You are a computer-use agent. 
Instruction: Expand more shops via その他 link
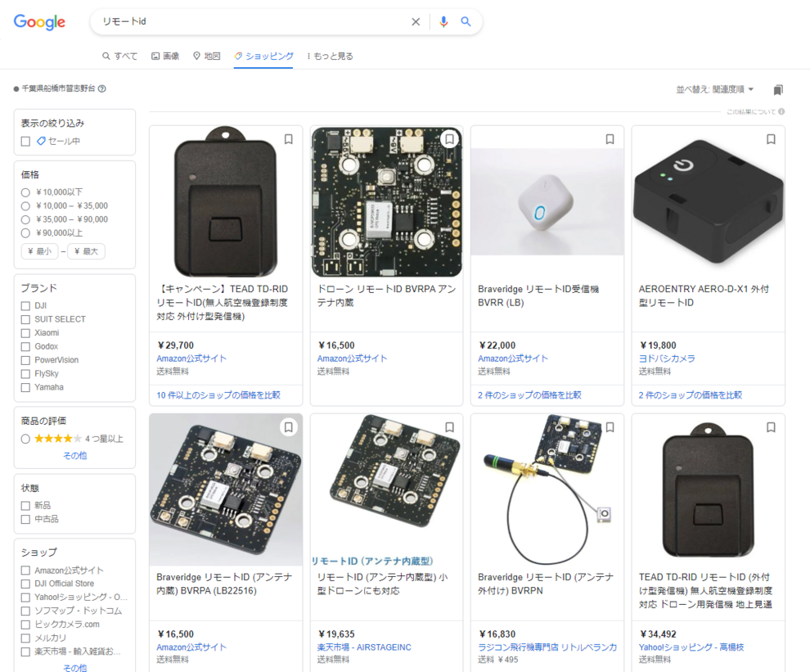coord(75,667)
